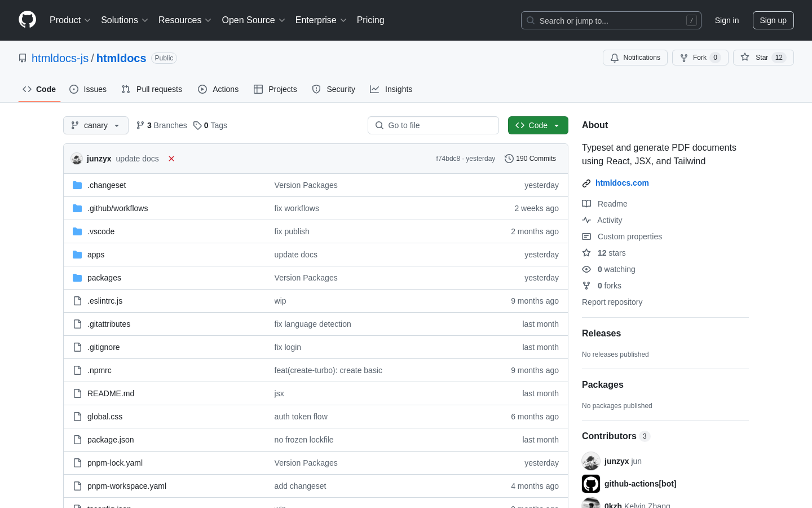812x508 pixels.
Task: Expand the Enterprise menu
Action: (x=321, y=20)
